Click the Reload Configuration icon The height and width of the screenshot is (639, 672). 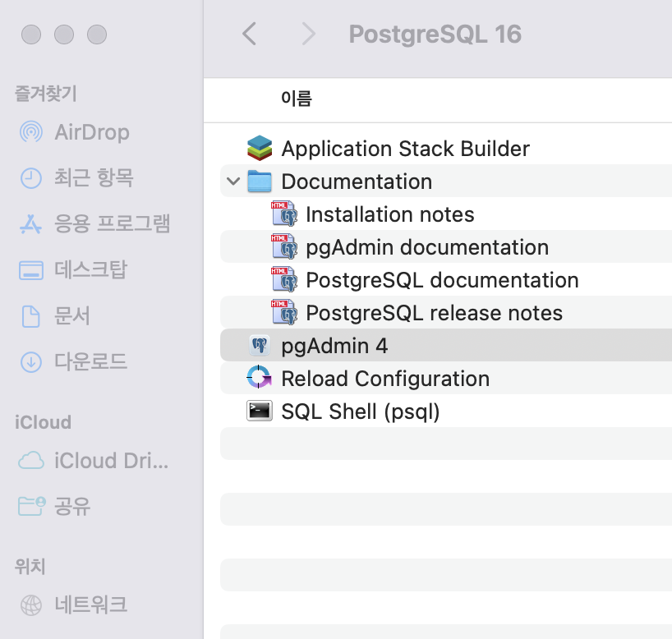pos(260,378)
